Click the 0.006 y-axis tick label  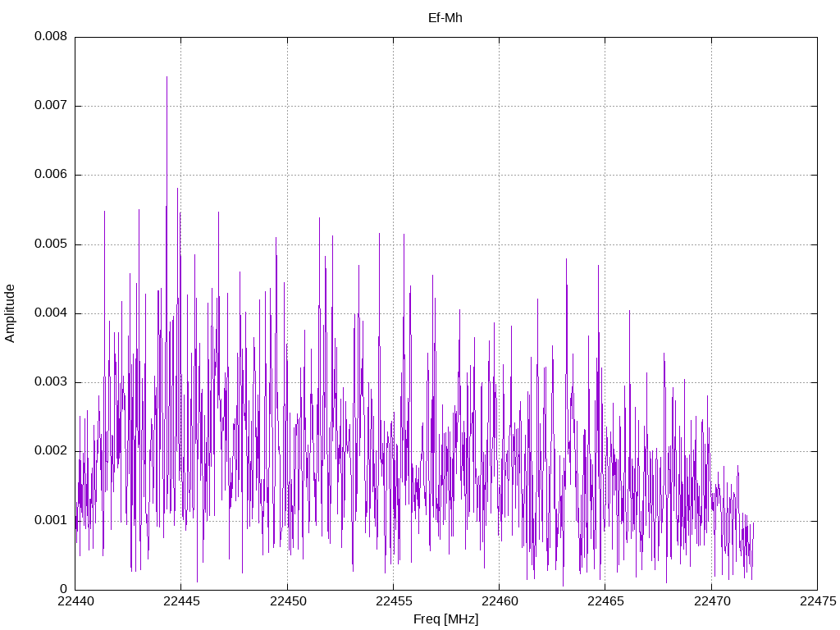(50, 175)
